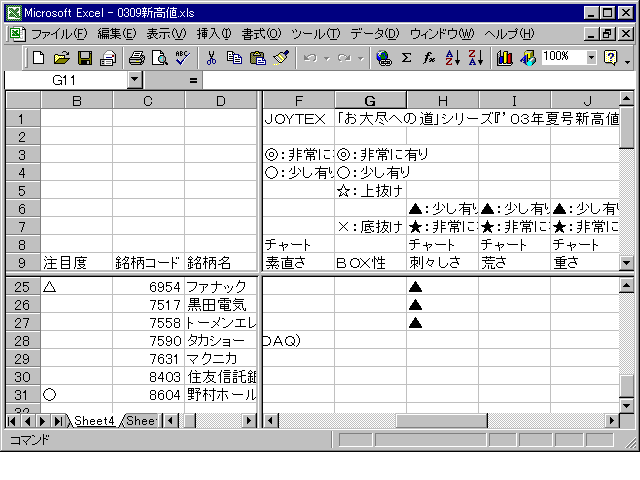Viewport: 640px width, 480px height.
Task: Open the ウィンドウ(W) menu
Action: click(442, 33)
